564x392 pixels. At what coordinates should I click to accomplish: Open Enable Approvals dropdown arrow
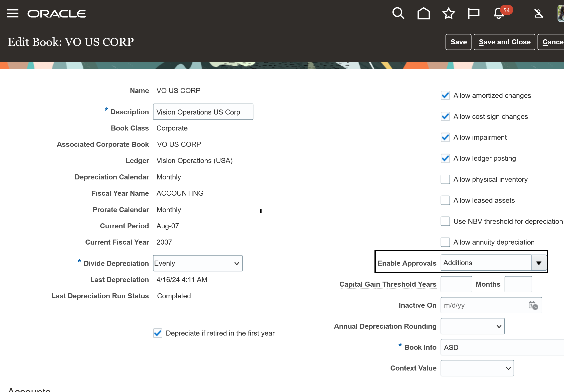[539, 263]
